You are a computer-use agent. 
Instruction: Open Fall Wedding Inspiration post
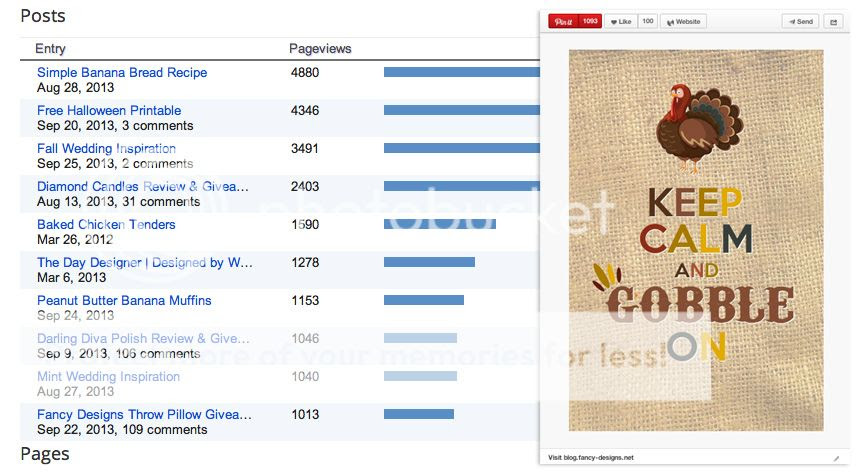click(106, 148)
